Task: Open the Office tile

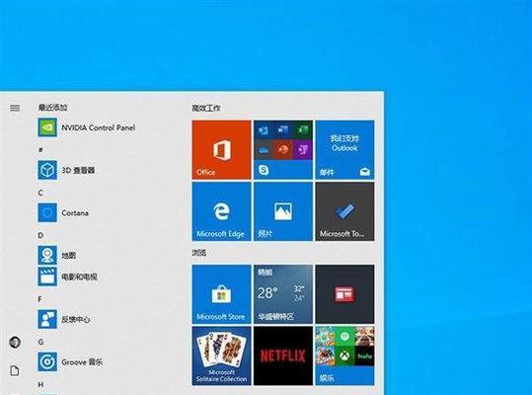Action: click(x=221, y=150)
